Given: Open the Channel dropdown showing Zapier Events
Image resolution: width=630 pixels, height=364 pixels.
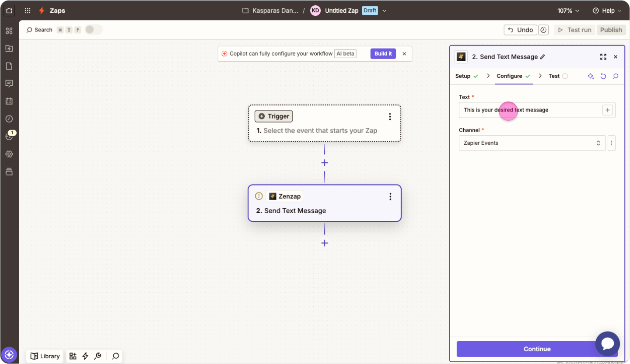Looking at the screenshot, I should pos(532,143).
